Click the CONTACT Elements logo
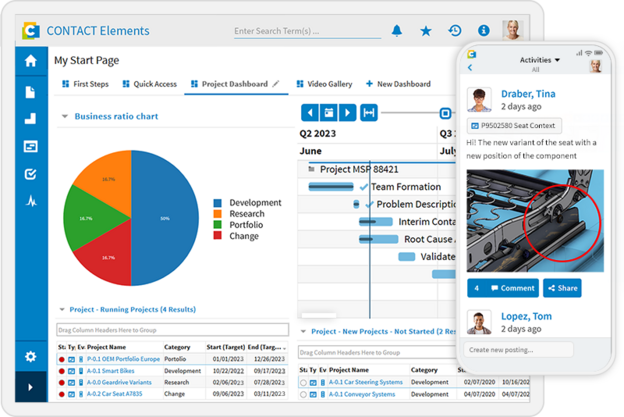 (x=31, y=31)
